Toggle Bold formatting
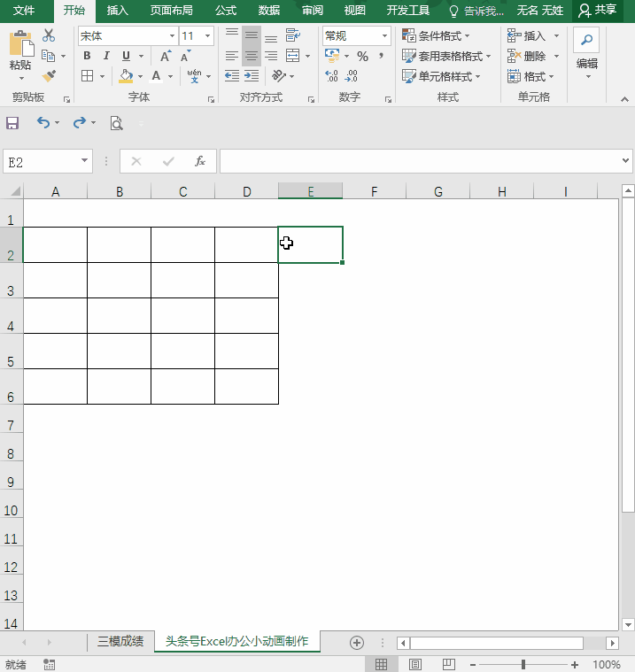635x672 pixels. [87, 56]
